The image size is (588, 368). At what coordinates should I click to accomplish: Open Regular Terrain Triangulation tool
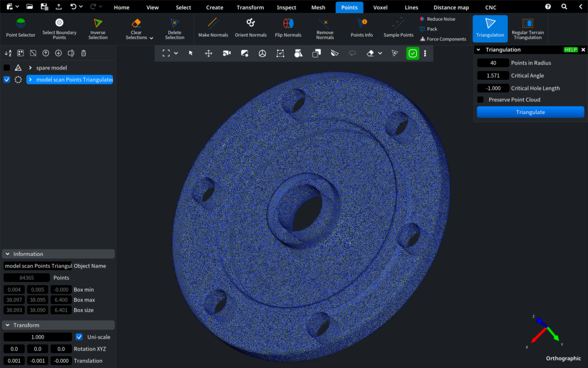coord(528,24)
